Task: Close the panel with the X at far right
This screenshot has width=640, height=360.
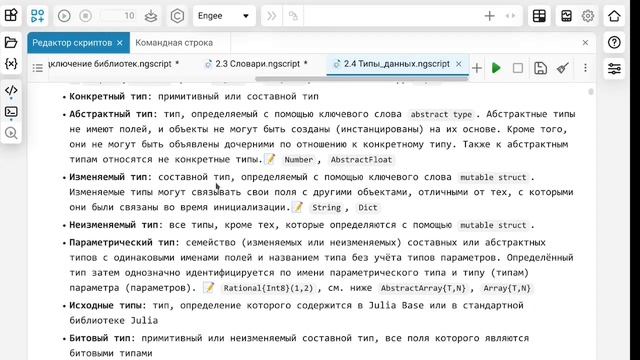Action: [x=585, y=42]
